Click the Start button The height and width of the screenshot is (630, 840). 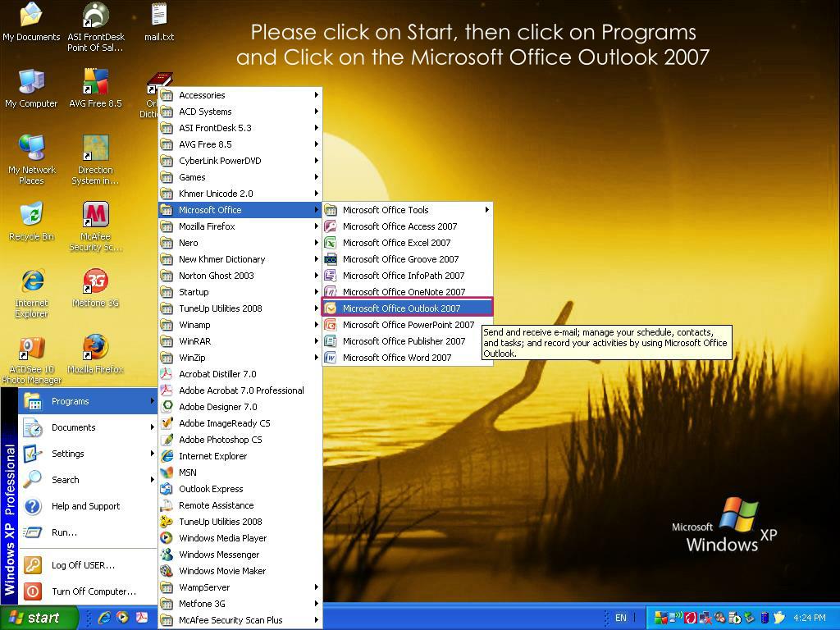tap(39, 618)
